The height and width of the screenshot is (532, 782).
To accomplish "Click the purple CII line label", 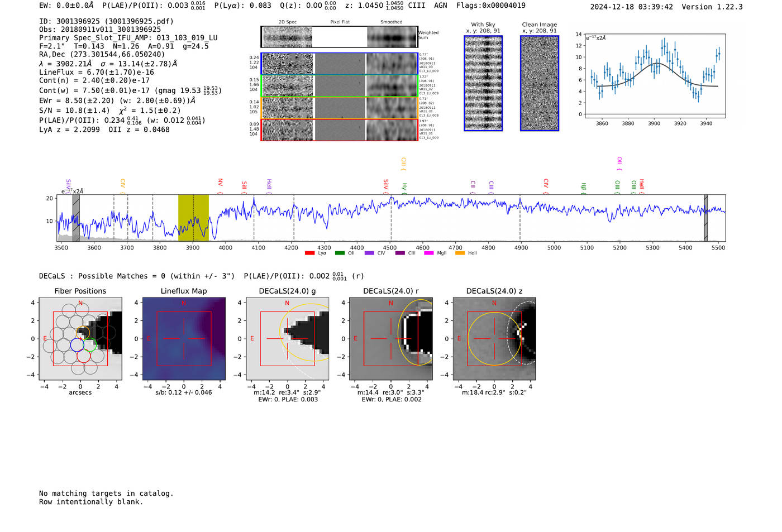I will [473, 187].
